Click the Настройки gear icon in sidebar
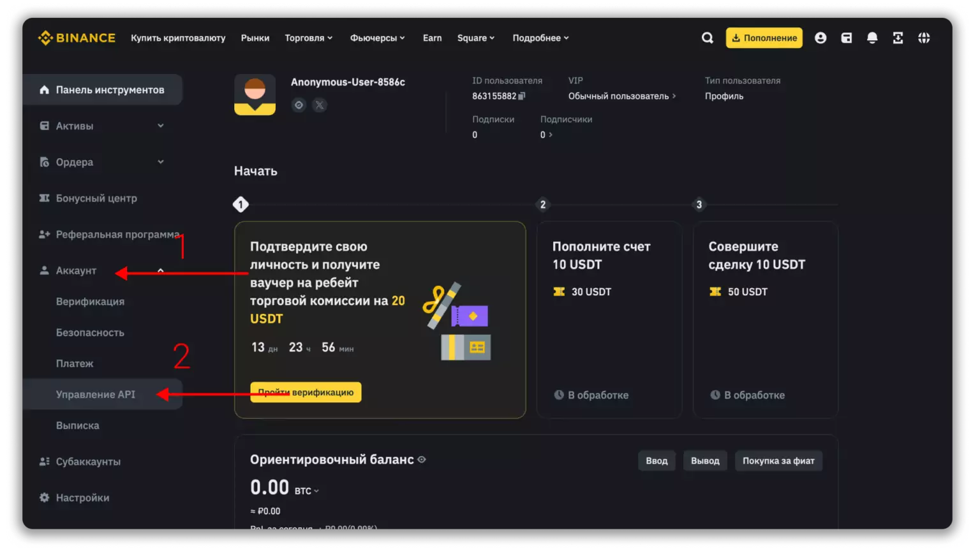Screen dimensions: 980x551 (44, 497)
